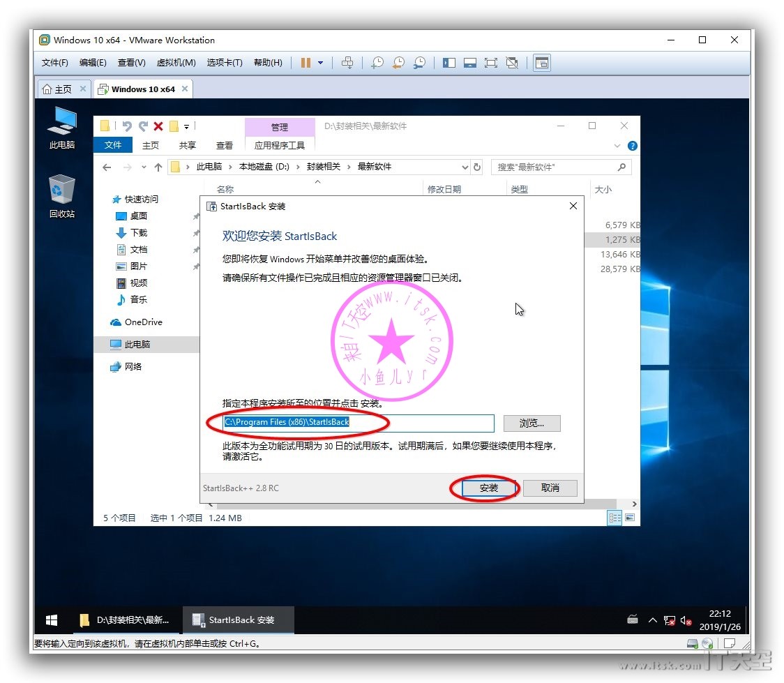
Task: Expand the breadcrumb arrow after 封装相关
Action: [x=349, y=167]
